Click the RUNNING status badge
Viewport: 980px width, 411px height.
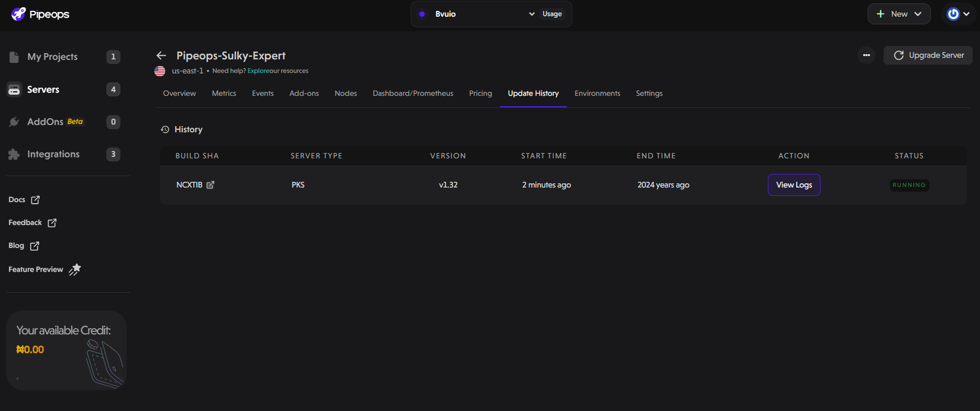pyautogui.click(x=909, y=185)
